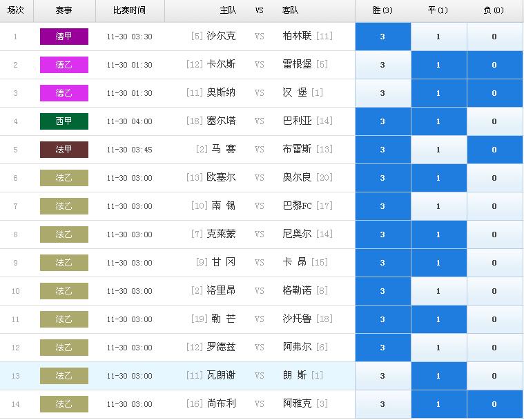Select loss (0) for 瓦朗谢 vs 朗斯
Viewport: 524px width, 420px height.
[494, 376]
